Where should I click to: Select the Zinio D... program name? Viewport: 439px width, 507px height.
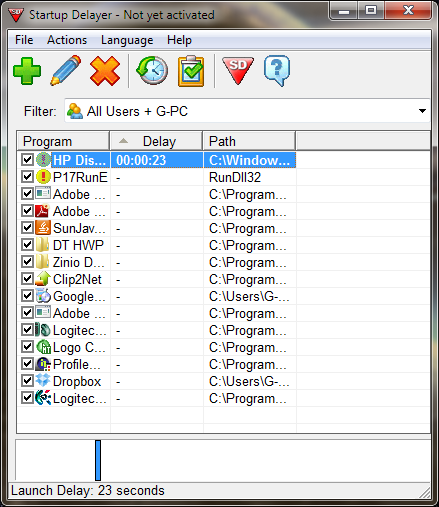tap(79, 262)
